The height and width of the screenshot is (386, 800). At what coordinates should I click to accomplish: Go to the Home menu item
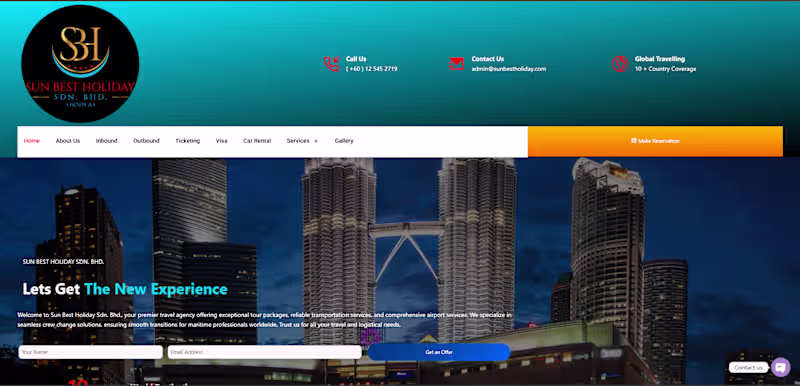click(32, 141)
